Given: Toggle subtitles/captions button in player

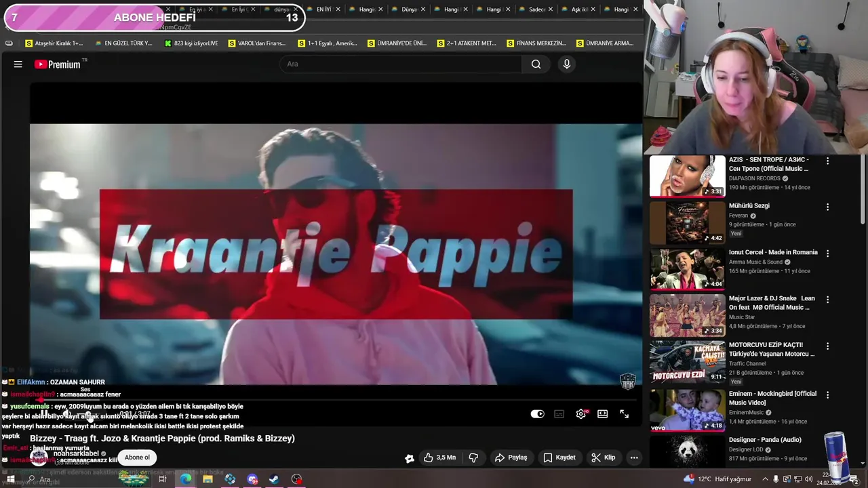Looking at the screenshot, I should pos(559,414).
